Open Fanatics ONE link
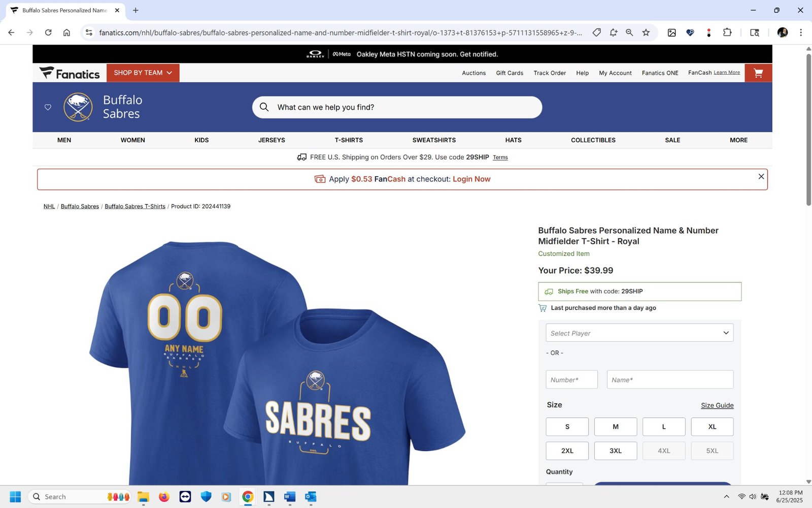This screenshot has height=508, width=812. 660,73
